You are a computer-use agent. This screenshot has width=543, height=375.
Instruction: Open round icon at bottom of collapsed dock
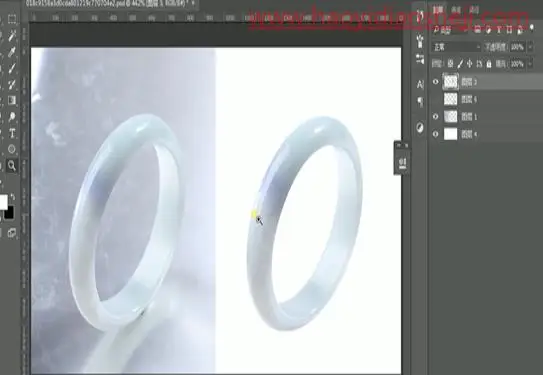pyautogui.click(x=420, y=128)
